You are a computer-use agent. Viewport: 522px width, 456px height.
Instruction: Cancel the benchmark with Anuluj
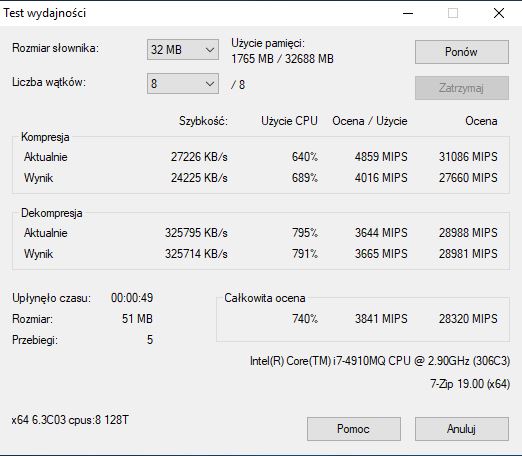(462, 429)
